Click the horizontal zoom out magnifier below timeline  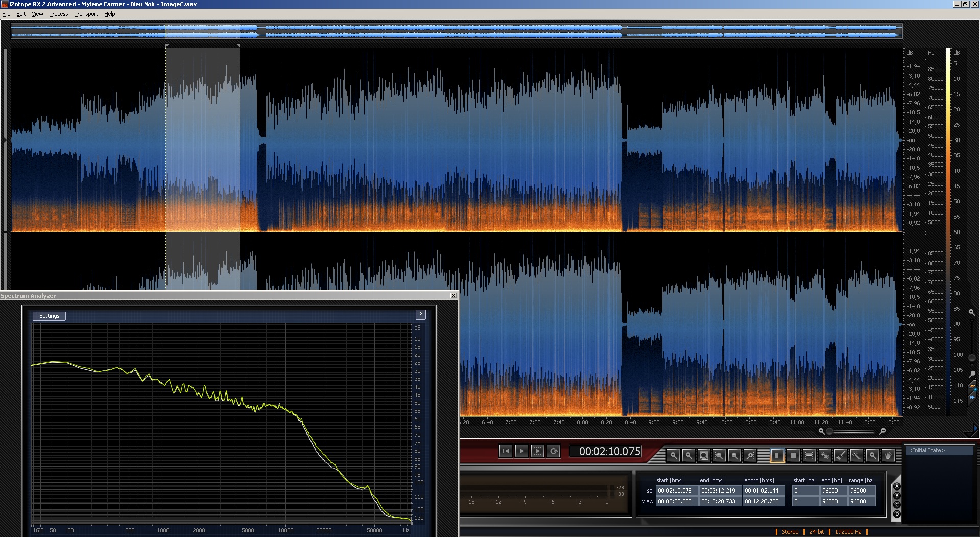821,431
